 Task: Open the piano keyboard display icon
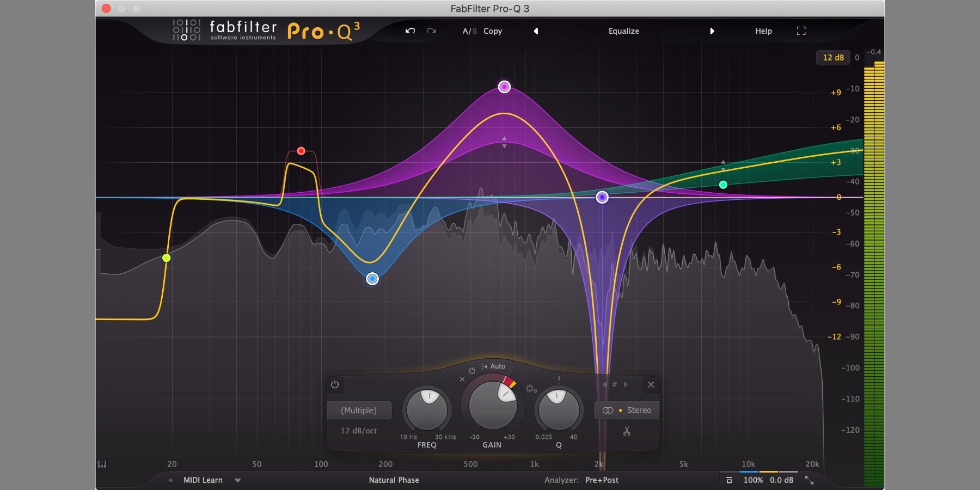(102, 464)
